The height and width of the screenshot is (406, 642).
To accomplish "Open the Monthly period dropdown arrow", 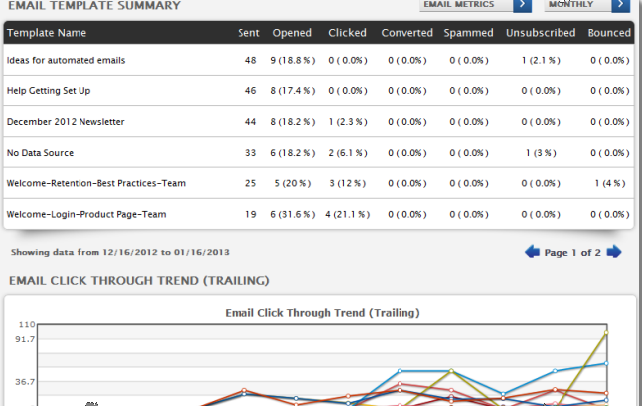I will [621, 5].
